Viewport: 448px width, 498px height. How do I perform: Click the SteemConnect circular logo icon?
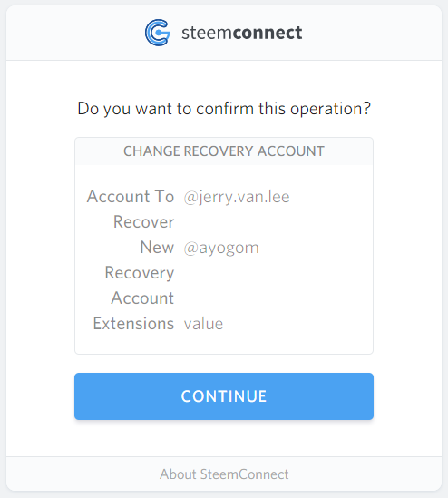tap(158, 33)
